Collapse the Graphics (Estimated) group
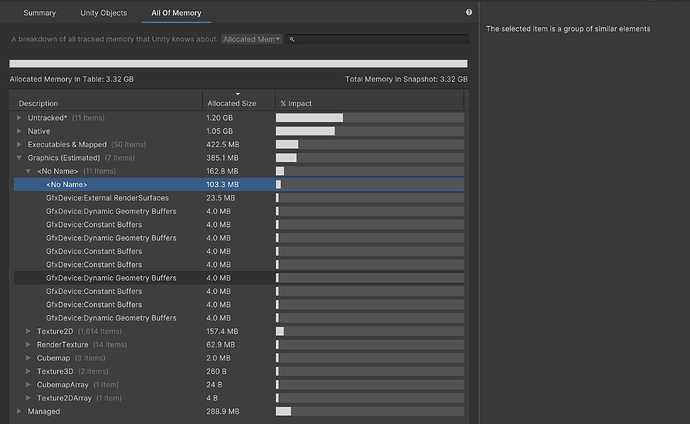This screenshot has height=424, width=690. (x=19, y=158)
